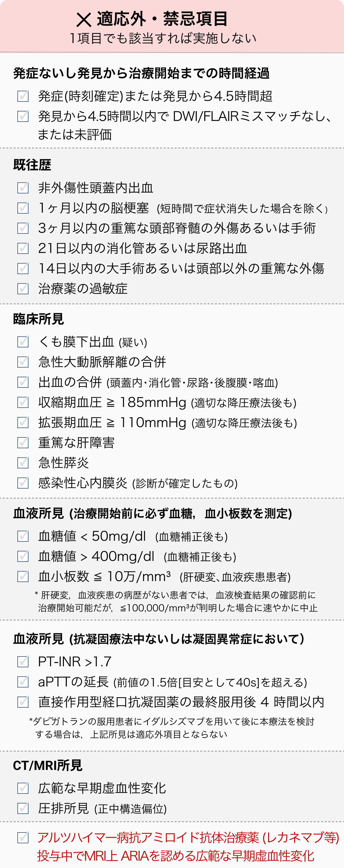Image resolution: width=344 pixels, height=868 pixels.
Task: Toggle the 収縮期血圧 ≧ 185mmHg checkbox
Action: tap(23, 402)
